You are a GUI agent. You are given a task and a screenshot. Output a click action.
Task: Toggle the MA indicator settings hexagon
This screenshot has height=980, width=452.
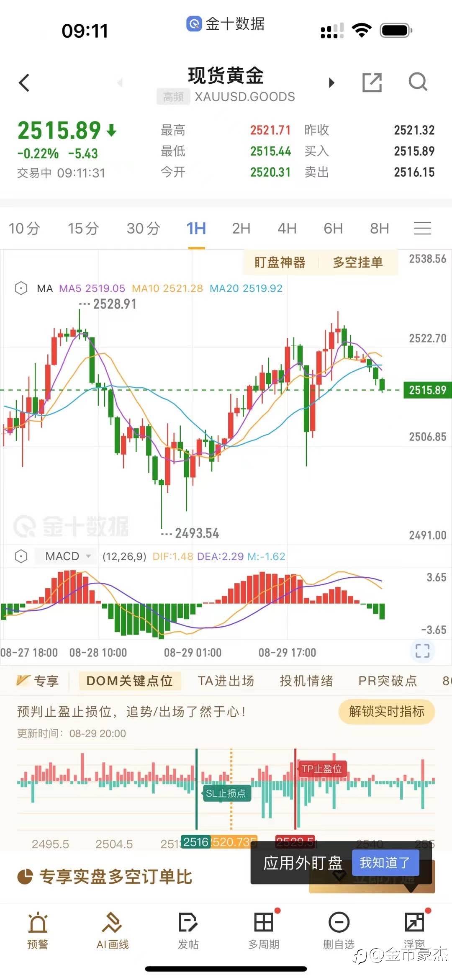coord(21,288)
